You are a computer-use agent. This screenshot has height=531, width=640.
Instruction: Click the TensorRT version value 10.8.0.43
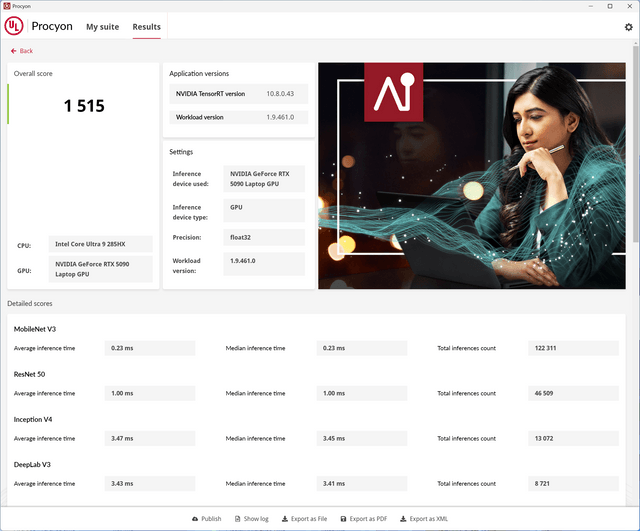pos(280,94)
